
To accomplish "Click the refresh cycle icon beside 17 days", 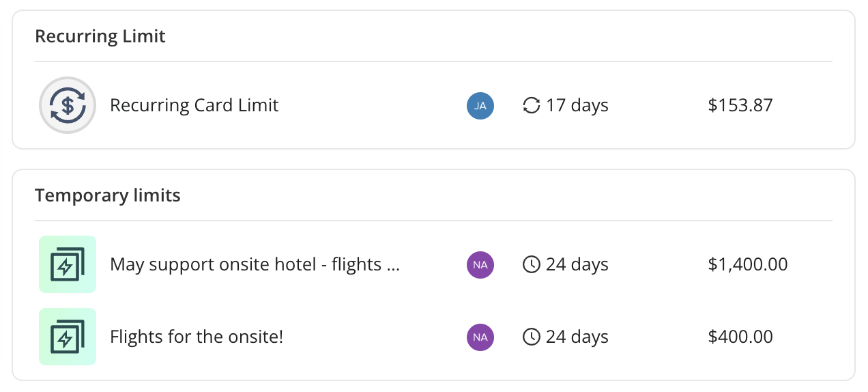I will (532, 105).
